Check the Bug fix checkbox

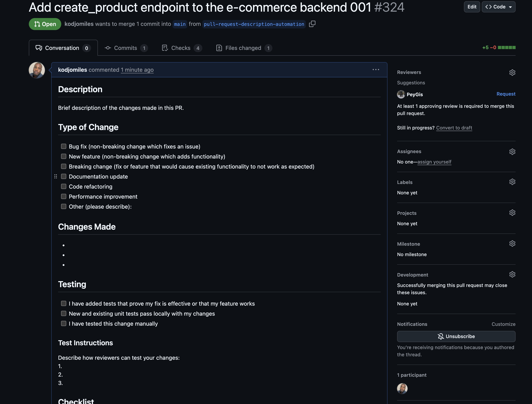coord(63,146)
